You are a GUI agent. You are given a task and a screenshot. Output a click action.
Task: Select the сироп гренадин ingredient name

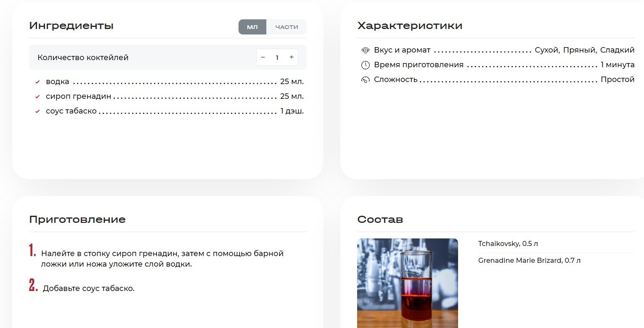[78, 96]
